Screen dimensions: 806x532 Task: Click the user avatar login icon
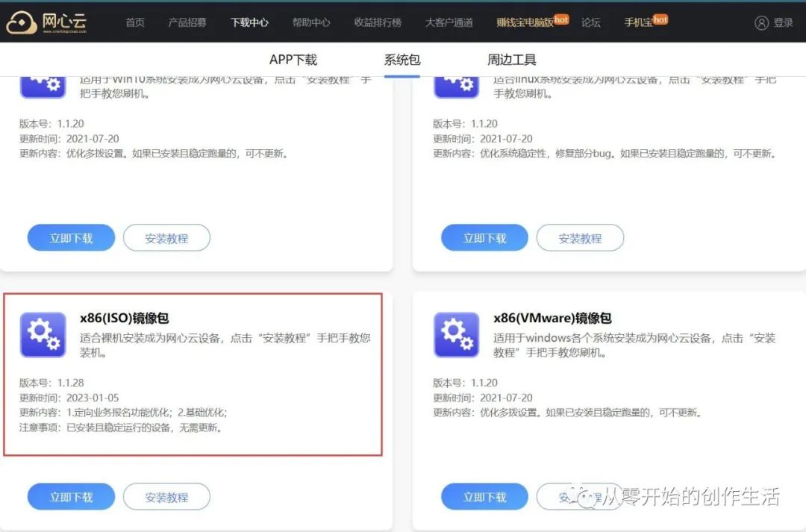tap(761, 22)
